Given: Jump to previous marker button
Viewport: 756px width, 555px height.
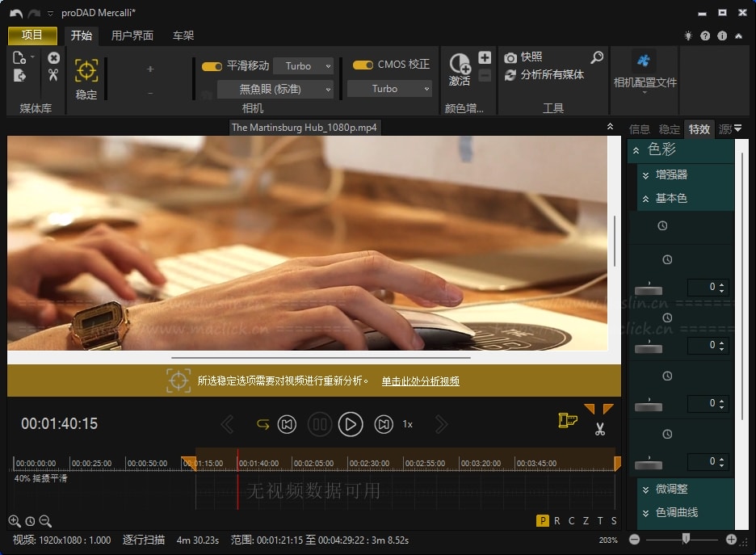Looking at the screenshot, I should [287, 424].
